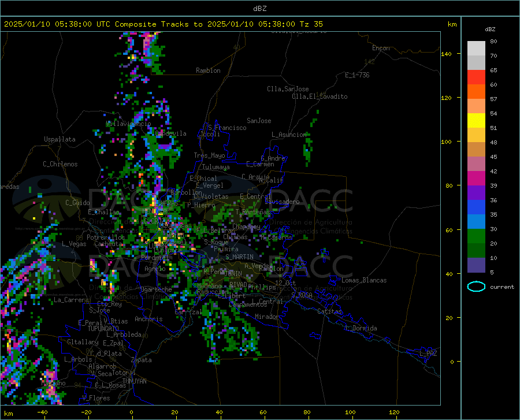Click the royal blue 36 dBZ swatch
This screenshot has width=520, height=420.
[476, 207]
